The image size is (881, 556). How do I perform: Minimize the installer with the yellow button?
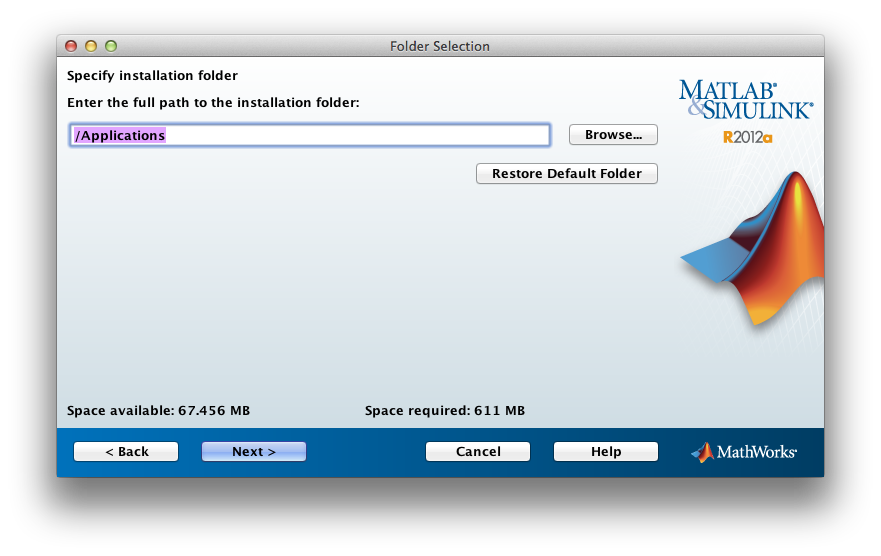tap(91, 46)
